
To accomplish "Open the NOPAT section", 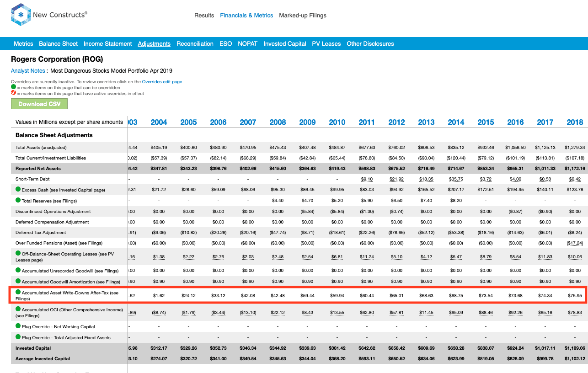I will coord(247,44).
